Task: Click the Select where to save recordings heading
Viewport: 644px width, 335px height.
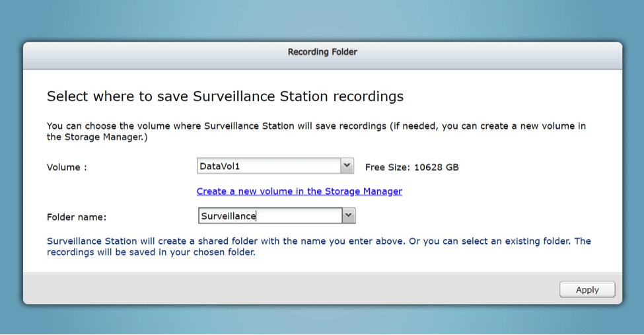Action: tap(225, 96)
